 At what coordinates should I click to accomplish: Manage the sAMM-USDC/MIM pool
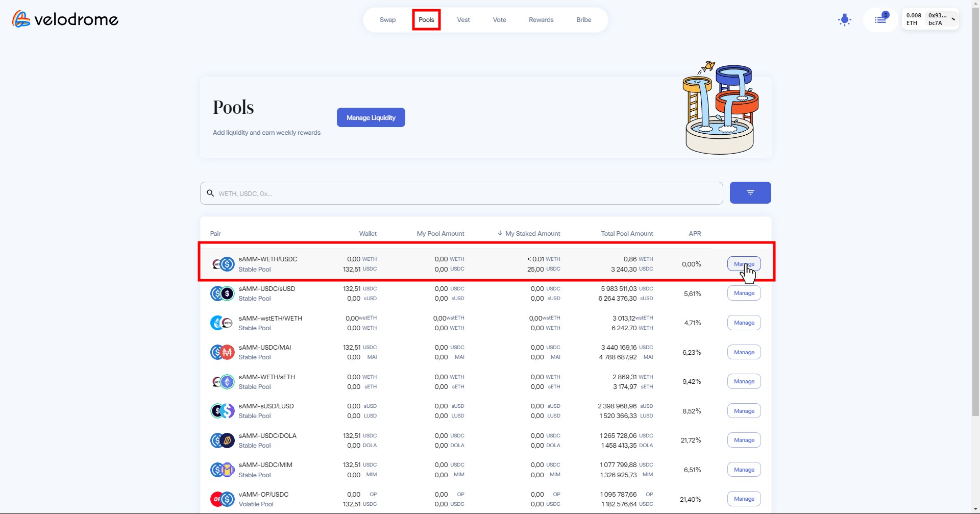[744, 470]
